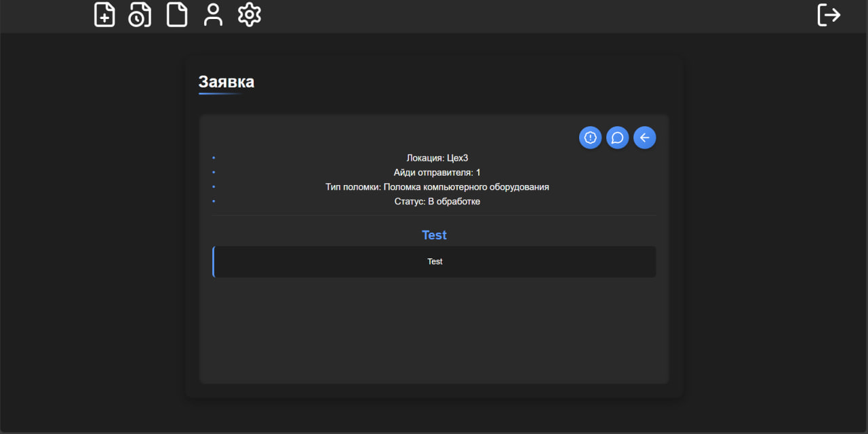Click the "Статус: В обработке" line
Screen dimensions: 868x434
click(x=437, y=201)
